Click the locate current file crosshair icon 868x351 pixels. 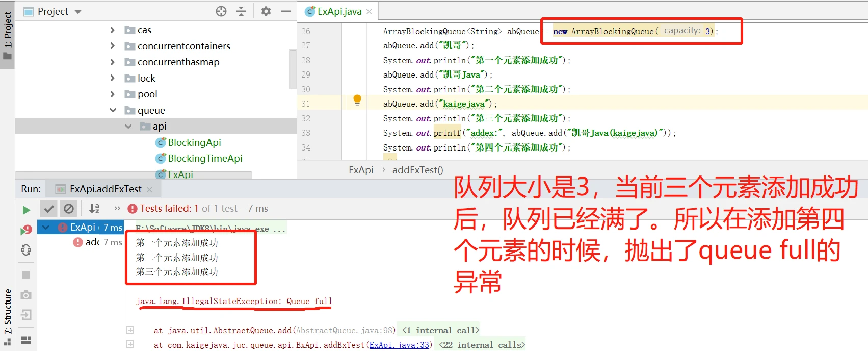coord(221,11)
